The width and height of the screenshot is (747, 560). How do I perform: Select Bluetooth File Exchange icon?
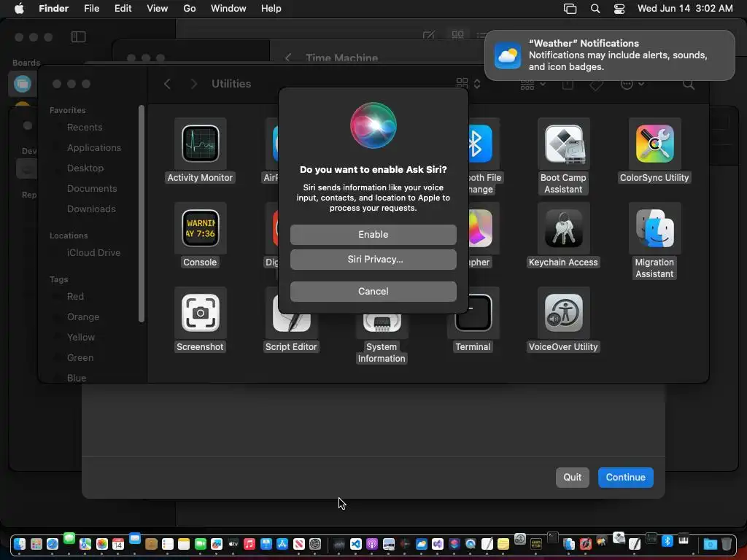(x=480, y=144)
